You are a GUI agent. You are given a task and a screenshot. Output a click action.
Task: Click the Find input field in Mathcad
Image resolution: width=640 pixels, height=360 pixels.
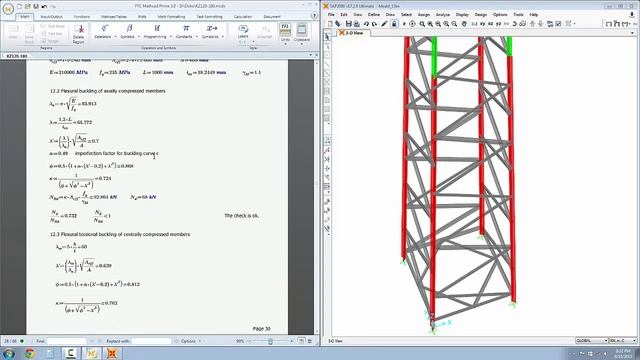[67, 341]
